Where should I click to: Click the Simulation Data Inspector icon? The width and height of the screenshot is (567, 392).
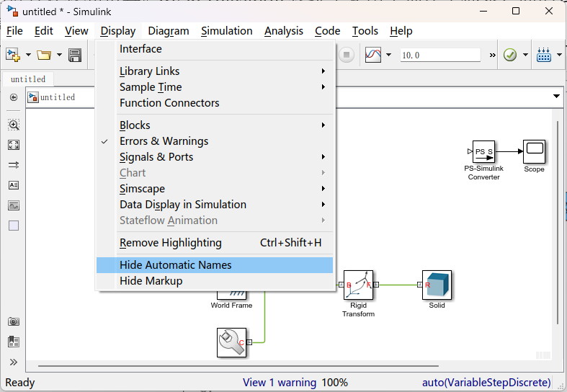pyautogui.click(x=373, y=55)
